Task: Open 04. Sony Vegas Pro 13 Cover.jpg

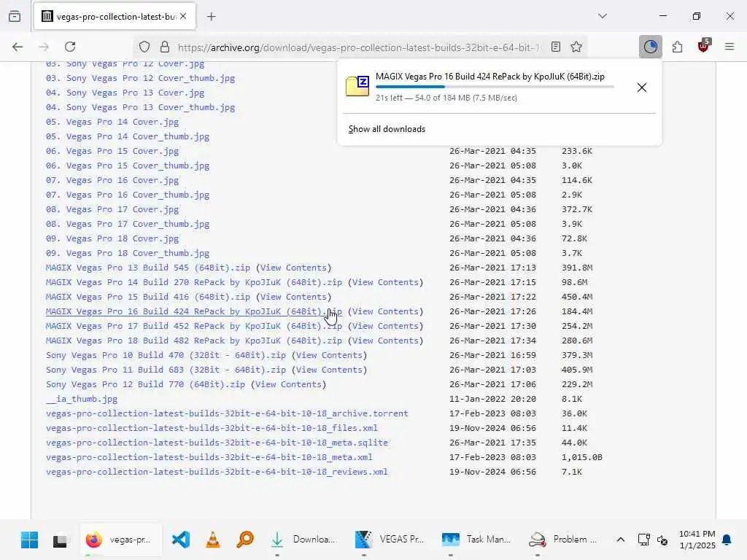Action: 125,93
